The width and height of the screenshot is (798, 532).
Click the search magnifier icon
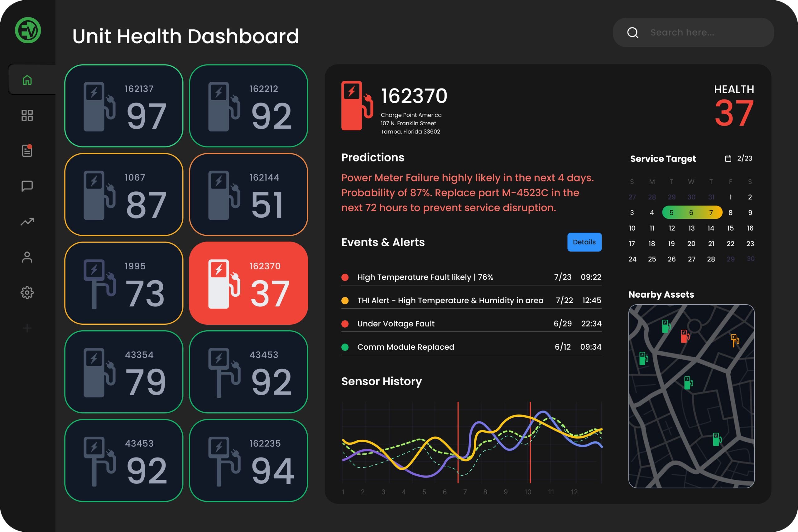(633, 33)
